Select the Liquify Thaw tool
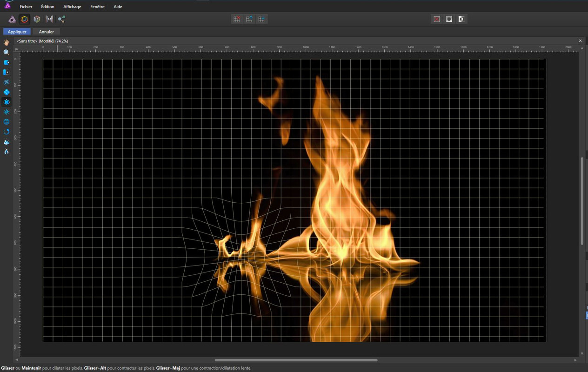This screenshot has width=588, height=372. [7, 152]
